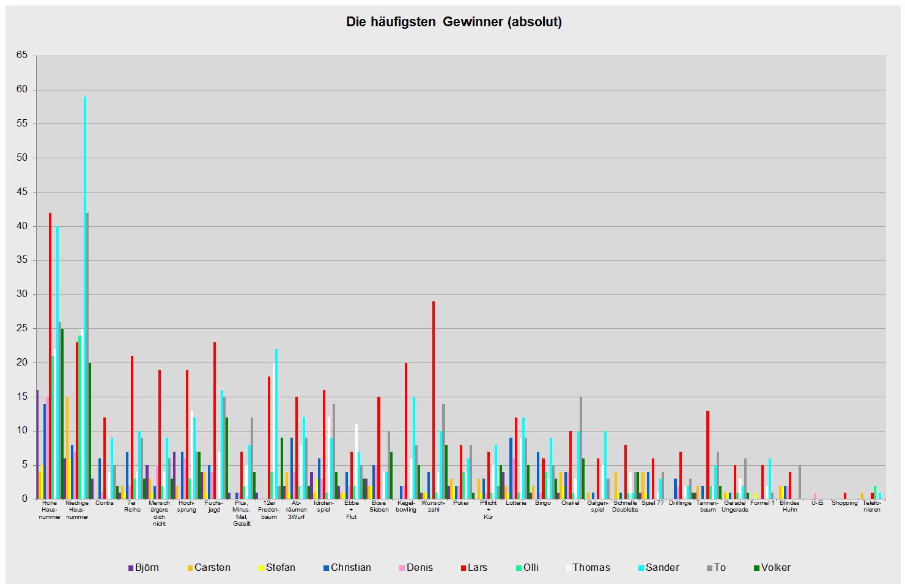The width and height of the screenshot is (905, 588).
Task: Select the yellow Stefan legend marker
Action: (x=262, y=568)
